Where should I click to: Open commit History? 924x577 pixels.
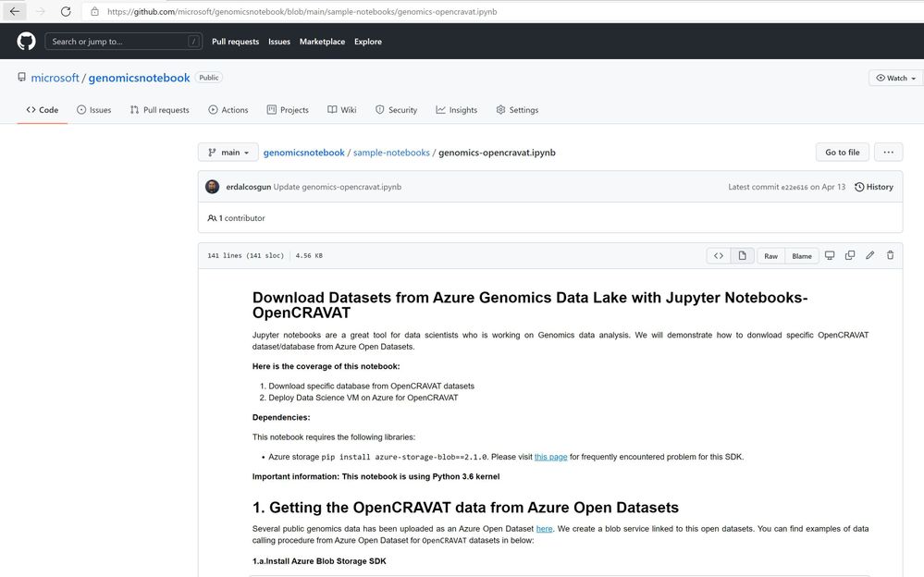[x=874, y=187]
